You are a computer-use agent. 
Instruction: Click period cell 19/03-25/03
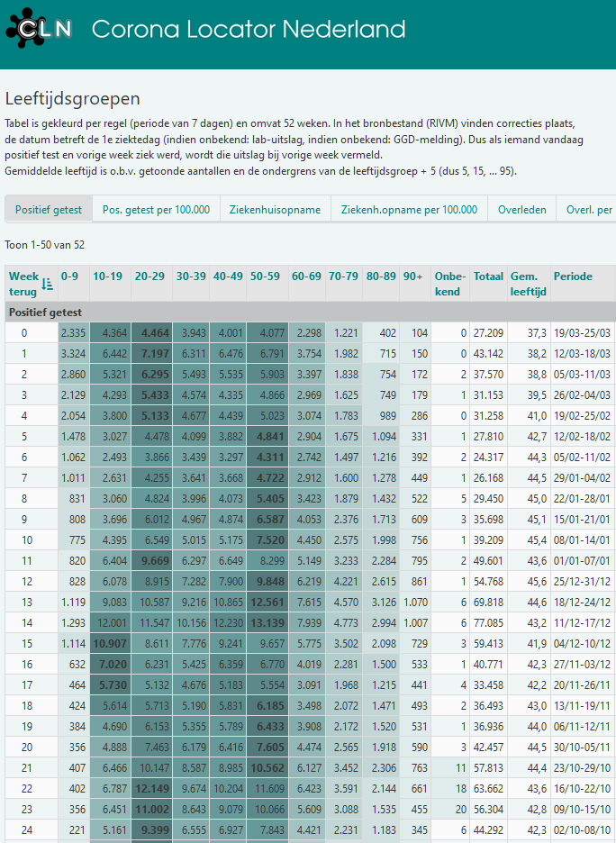pyautogui.click(x=582, y=333)
